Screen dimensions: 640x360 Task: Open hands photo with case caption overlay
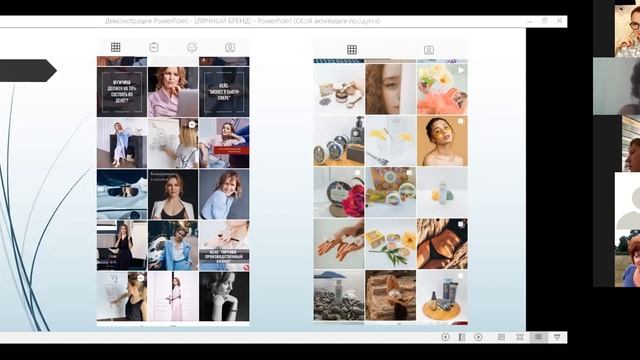[x=224, y=245]
